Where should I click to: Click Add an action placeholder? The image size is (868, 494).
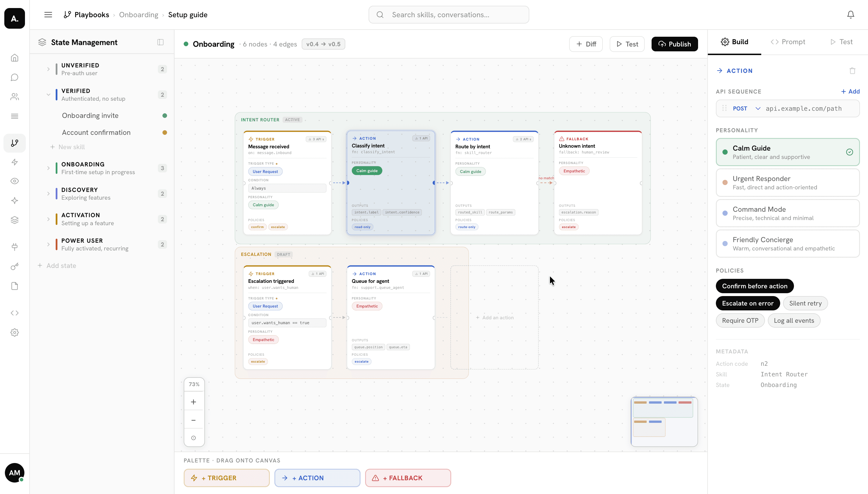click(494, 318)
